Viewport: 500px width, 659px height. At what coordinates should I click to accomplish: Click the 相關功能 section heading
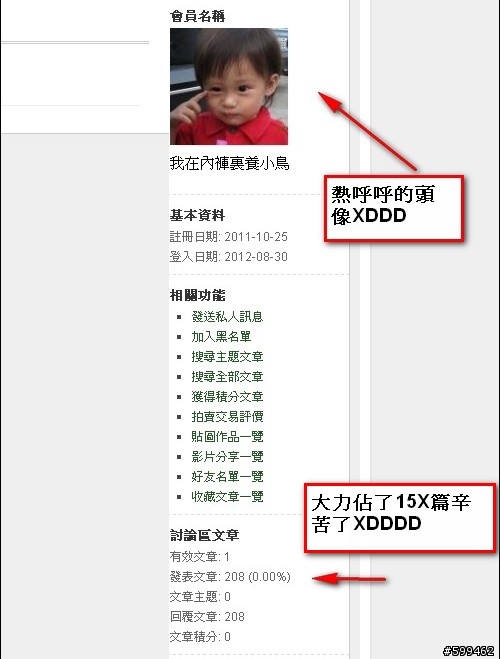point(197,295)
